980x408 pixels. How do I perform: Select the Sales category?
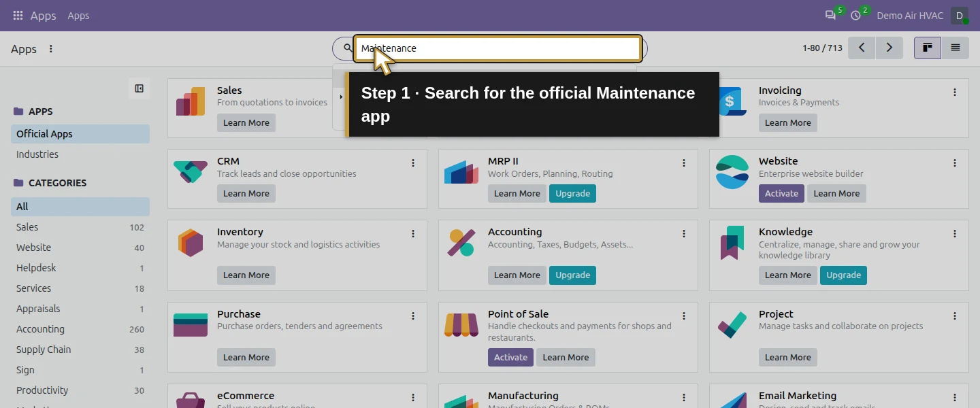pos(80,227)
